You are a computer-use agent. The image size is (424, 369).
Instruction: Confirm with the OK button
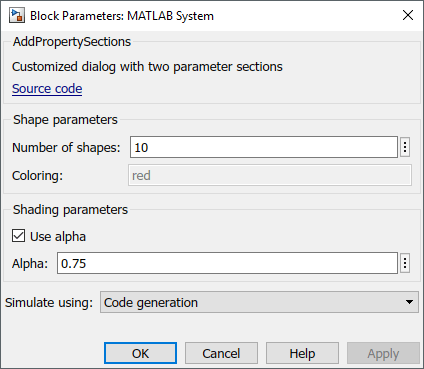(140, 353)
